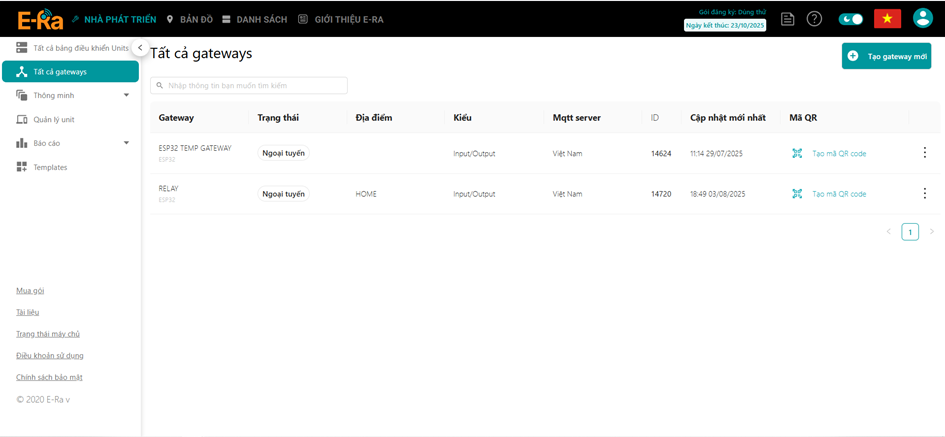
Task: Change language via Vietnam flag
Action: click(x=887, y=19)
